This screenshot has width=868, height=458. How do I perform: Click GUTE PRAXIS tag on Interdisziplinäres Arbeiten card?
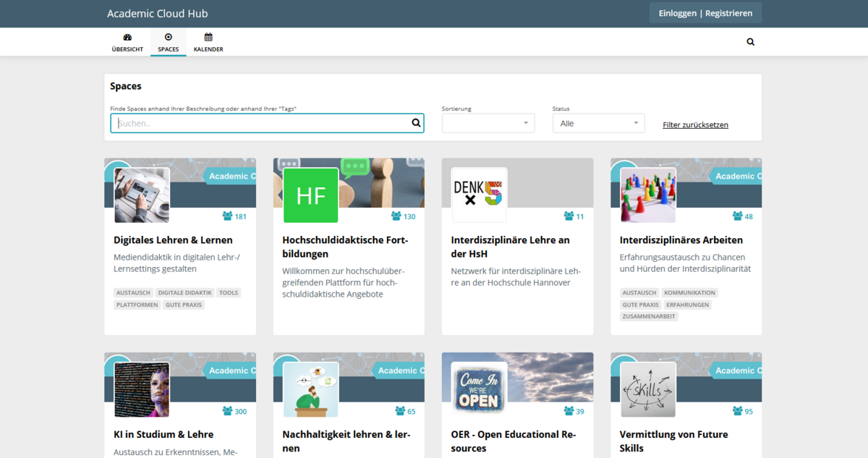641,305
